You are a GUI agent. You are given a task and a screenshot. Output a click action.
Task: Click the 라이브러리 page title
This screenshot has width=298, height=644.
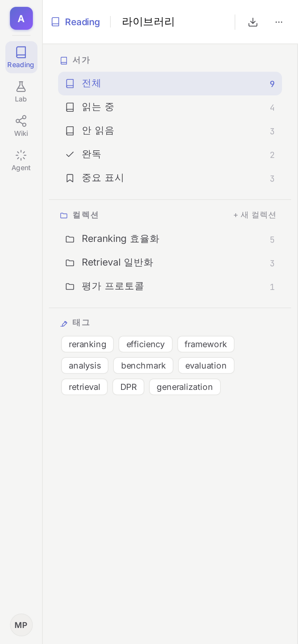[x=148, y=22]
